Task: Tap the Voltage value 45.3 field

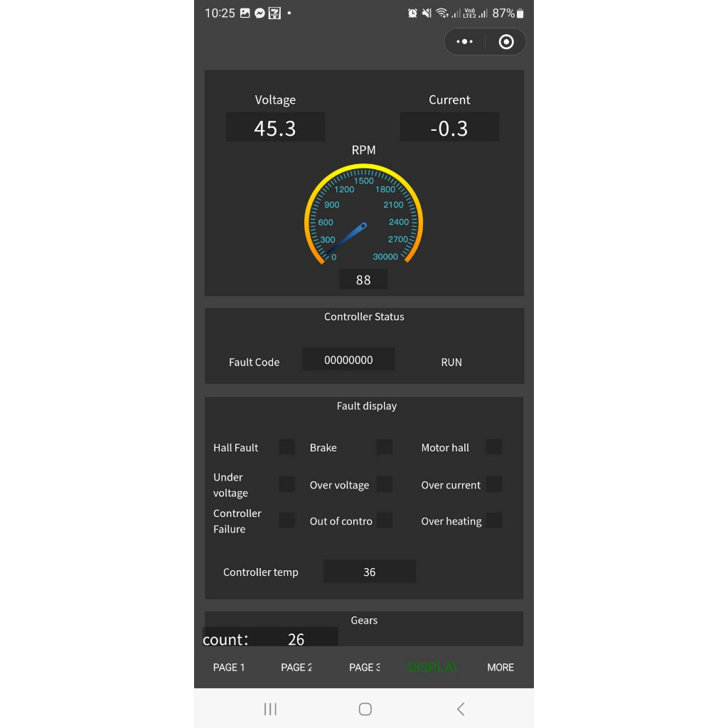Action: [275, 127]
